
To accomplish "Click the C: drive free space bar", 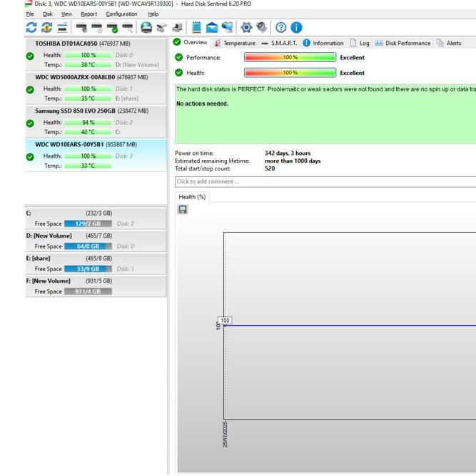I will pos(88,223).
